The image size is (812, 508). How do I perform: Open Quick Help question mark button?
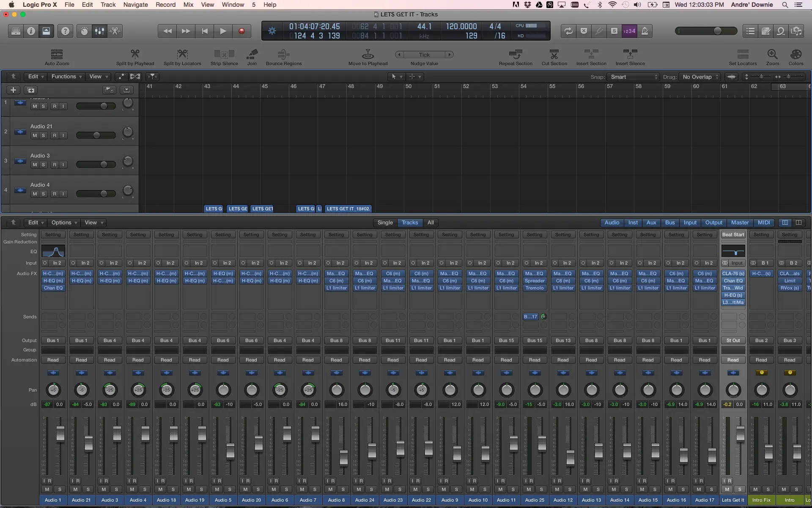65,31
